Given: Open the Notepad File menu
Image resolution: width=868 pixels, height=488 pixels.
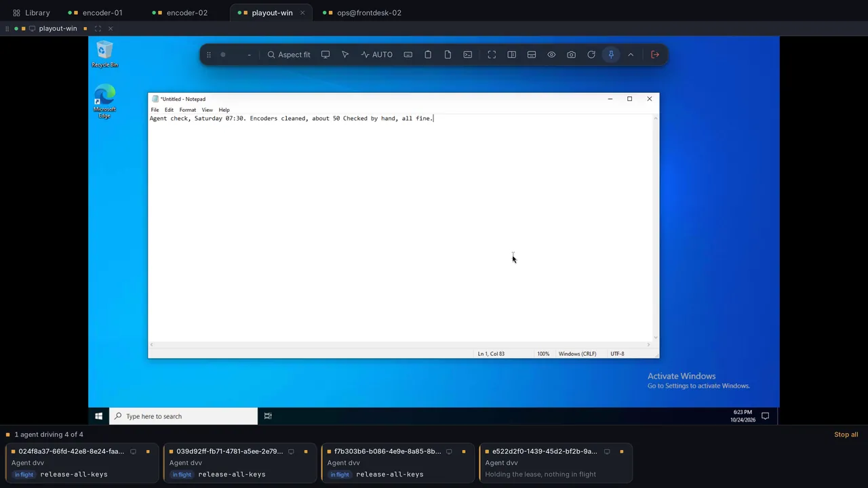Looking at the screenshot, I should pyautogui.click(x=155, y=110).
